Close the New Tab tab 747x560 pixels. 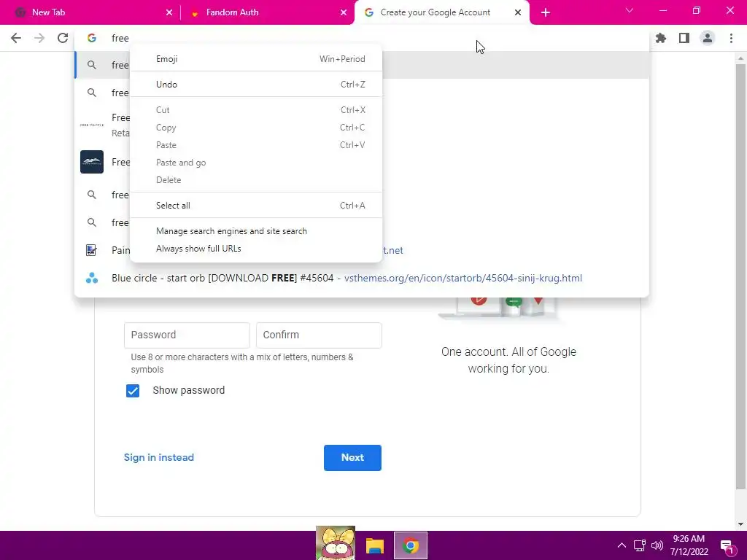tap(169, 12)
